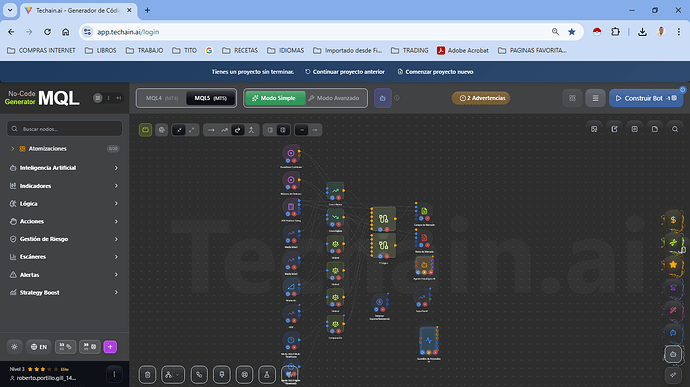Select the expand arrows icon in canvas toolbar
690x387 pixels.
click(192, 130)
